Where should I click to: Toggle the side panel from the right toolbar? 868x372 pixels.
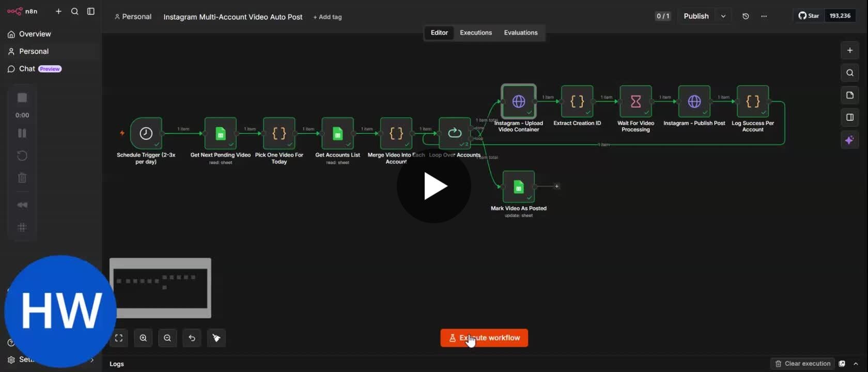point(850,117)
